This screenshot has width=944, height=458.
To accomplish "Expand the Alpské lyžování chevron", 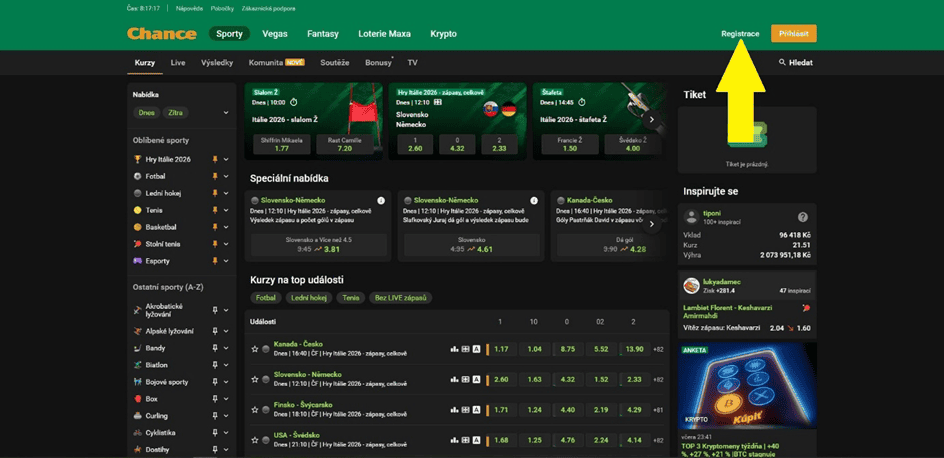I will pyautogui.click(x=226, y=331).
